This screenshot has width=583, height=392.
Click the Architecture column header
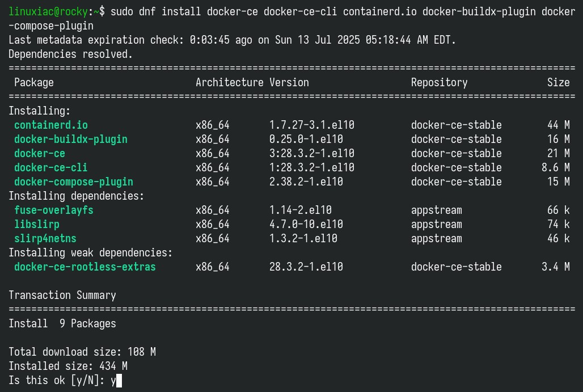click(230, 83)
